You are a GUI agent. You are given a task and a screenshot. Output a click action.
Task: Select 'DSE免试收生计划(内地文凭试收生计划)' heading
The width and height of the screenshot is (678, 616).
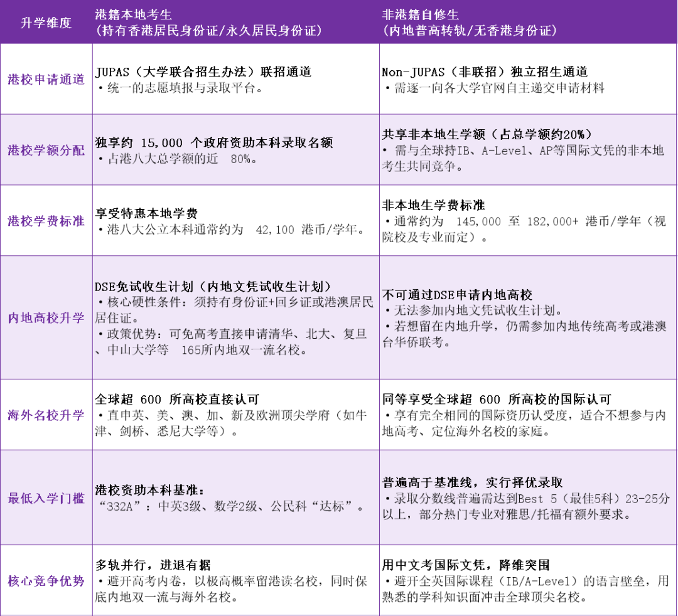pyautogui.click(x=213, y=287)
